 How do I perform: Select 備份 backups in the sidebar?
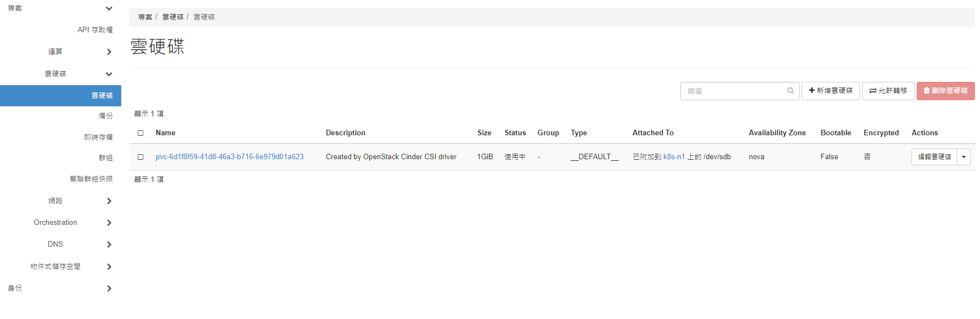106,116
